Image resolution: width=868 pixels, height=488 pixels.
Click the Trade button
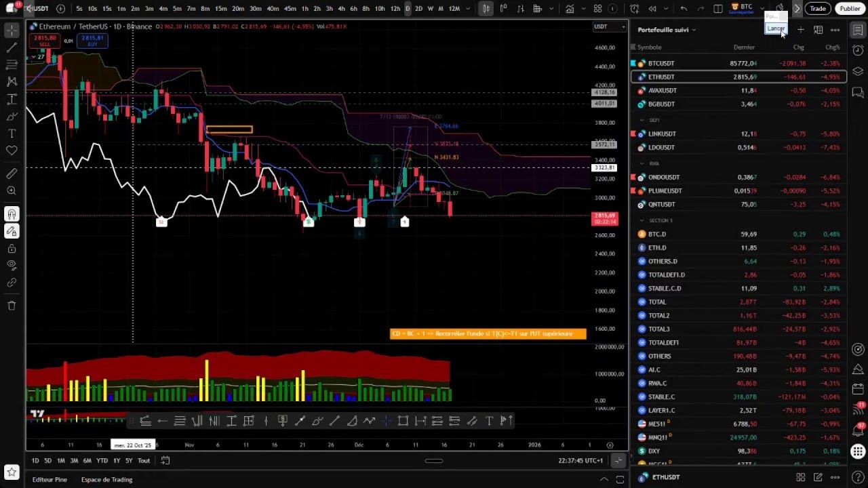818,8
